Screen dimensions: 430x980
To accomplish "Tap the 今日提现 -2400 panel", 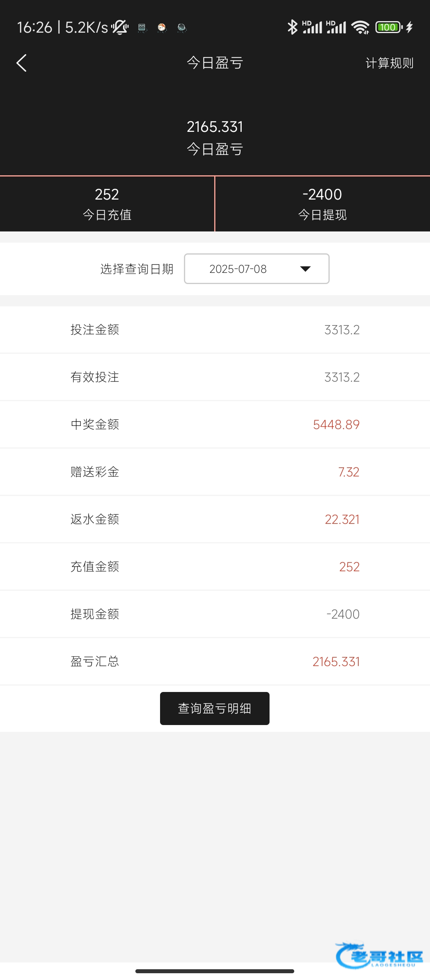I will coord(322,204).
